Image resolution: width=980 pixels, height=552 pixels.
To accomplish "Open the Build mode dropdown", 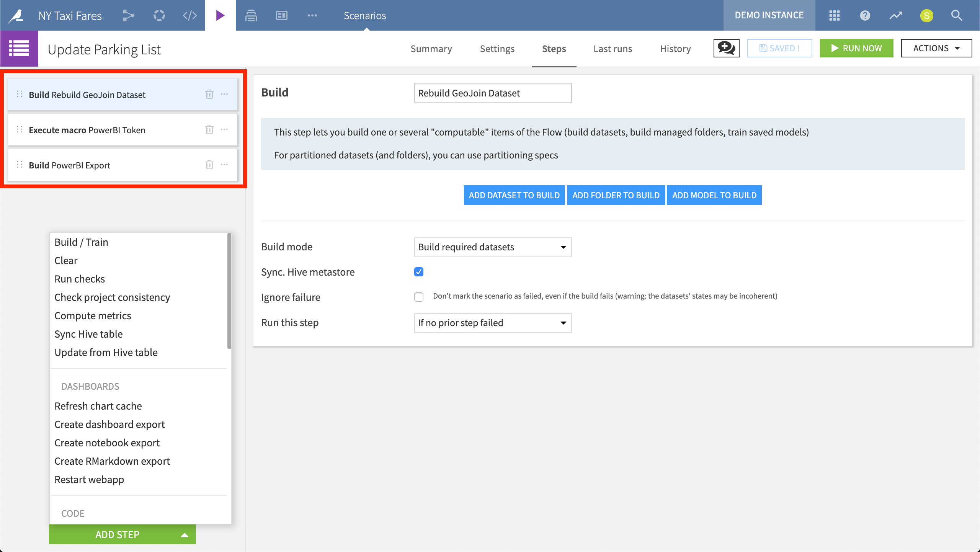I will tap(493, 247).
